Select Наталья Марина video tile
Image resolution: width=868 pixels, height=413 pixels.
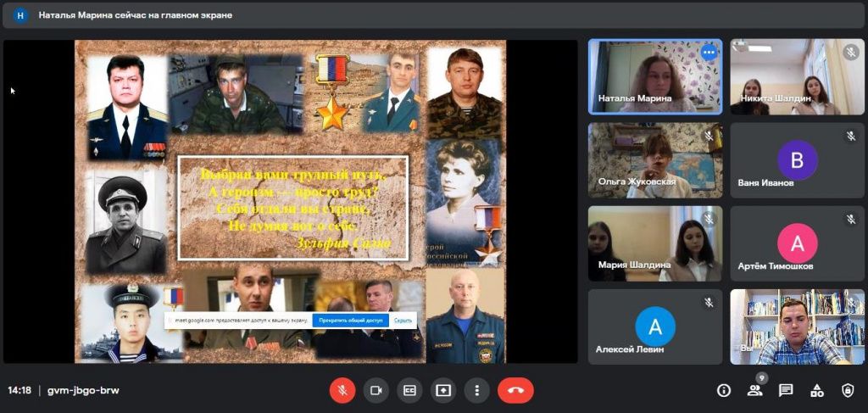655,76
